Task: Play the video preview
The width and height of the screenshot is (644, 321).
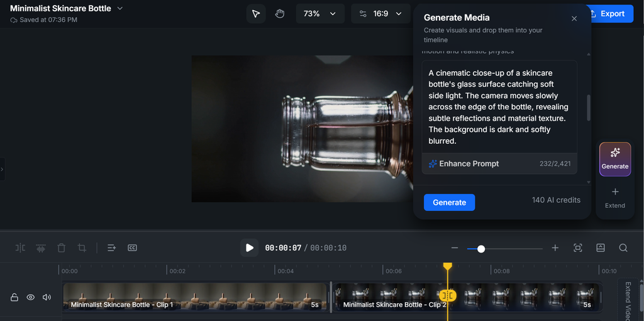Action: pos(249,248)
